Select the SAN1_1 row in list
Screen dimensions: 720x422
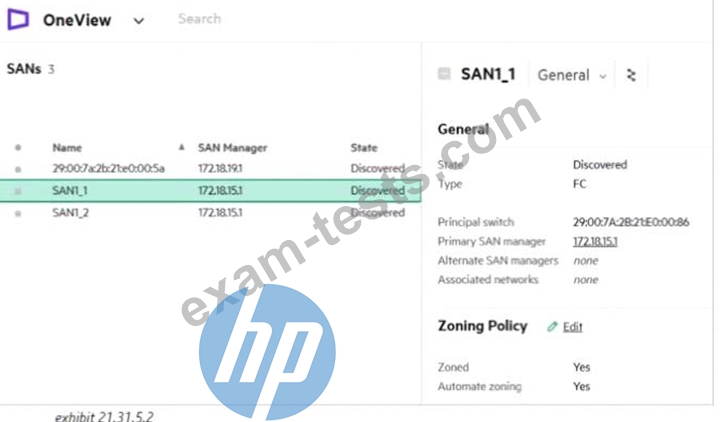210,191
